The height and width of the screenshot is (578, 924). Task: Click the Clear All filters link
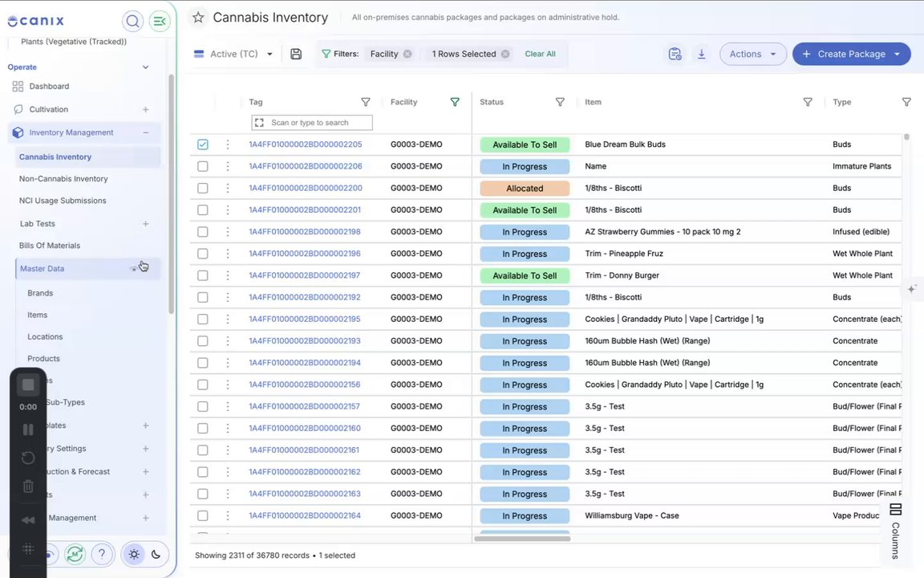(540, 54)
